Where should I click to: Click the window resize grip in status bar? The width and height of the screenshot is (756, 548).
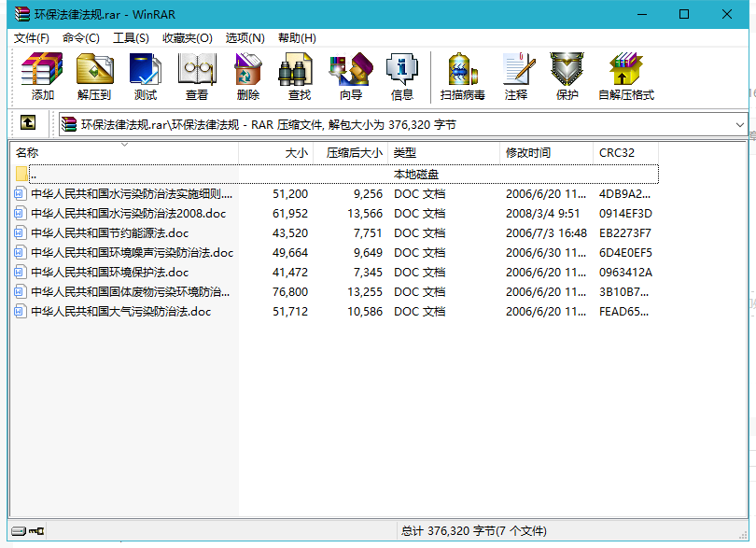click(743, 535)
